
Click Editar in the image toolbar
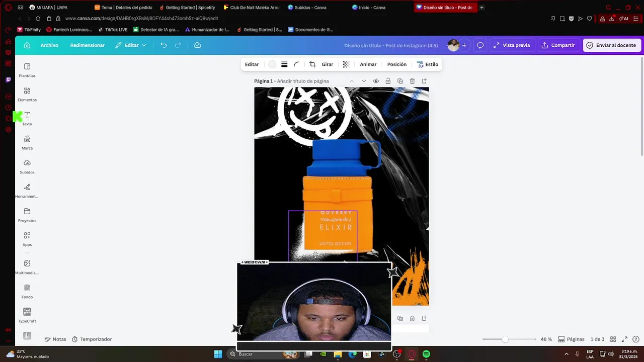[x=252, y=64]
